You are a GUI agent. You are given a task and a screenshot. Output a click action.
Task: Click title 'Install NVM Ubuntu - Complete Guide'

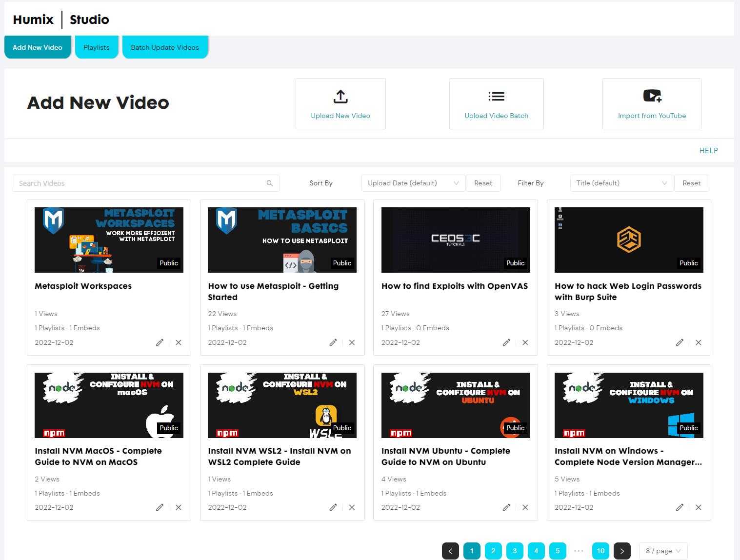pos(446,456)
